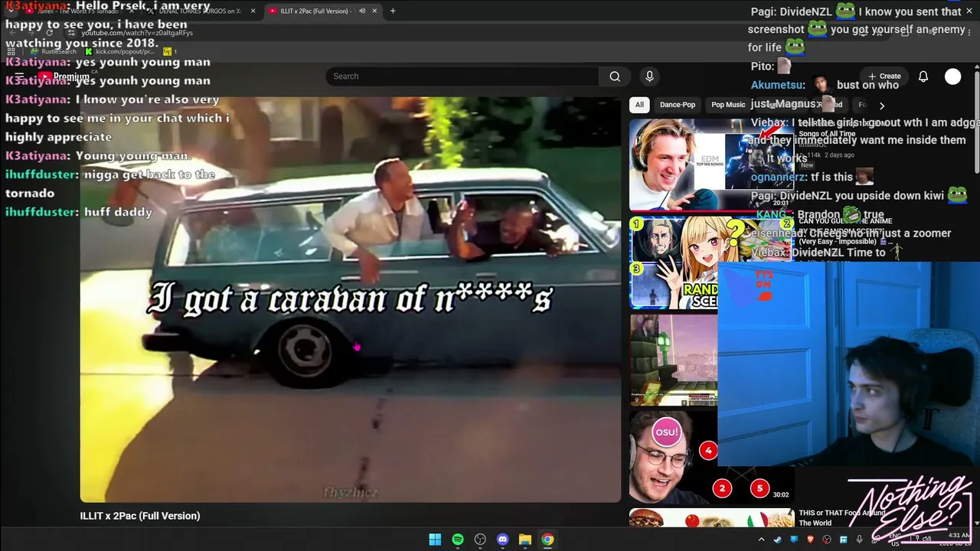Viewport: 980px width, 551px height.
Task: Filter suggestions by Dance-Pop
Action: tap(678, 105)
